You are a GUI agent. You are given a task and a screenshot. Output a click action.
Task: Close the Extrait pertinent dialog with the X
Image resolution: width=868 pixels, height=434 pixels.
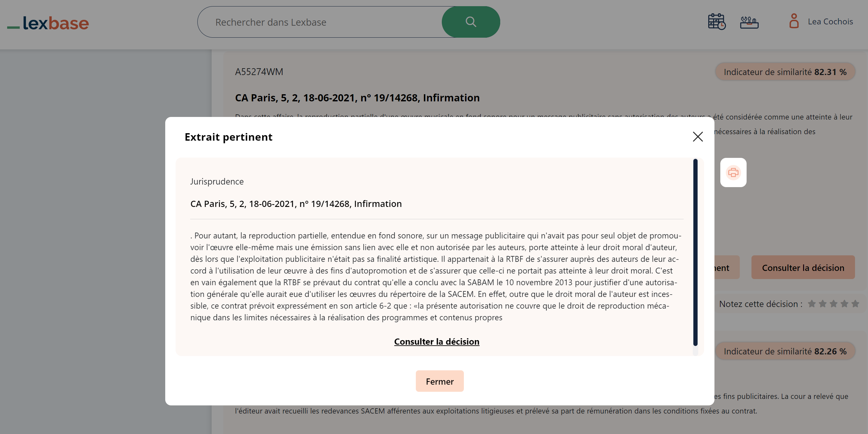698,136
